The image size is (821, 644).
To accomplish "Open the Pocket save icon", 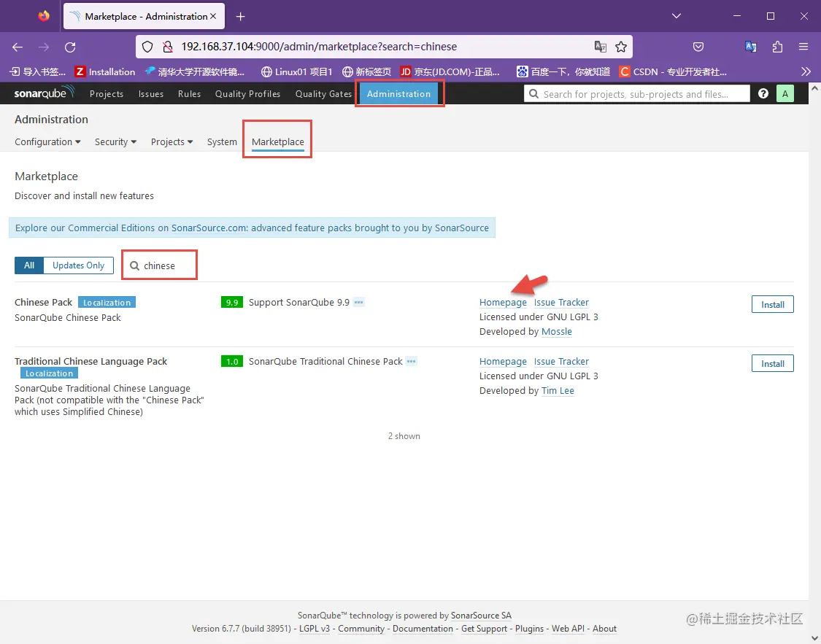I will pyautogui.click(x=698, y=47).
